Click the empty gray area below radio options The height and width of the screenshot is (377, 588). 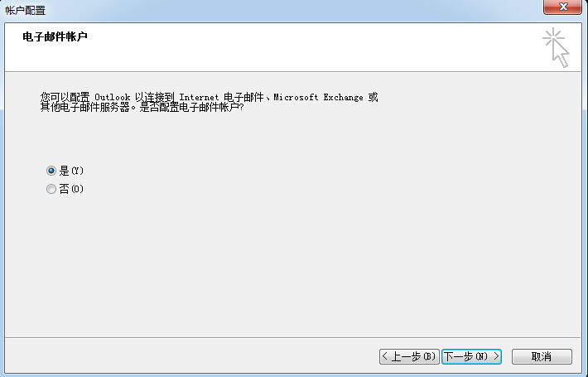290,265
